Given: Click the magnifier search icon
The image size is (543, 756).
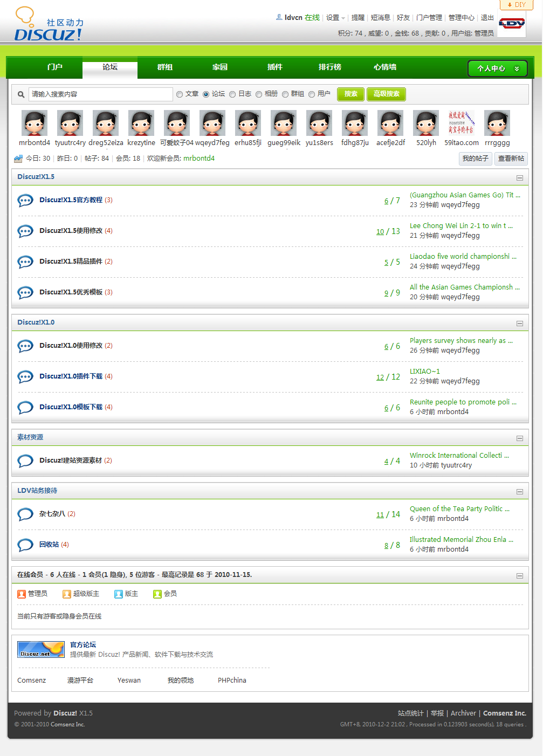Looking at the screenshot, I should (21, 94).
